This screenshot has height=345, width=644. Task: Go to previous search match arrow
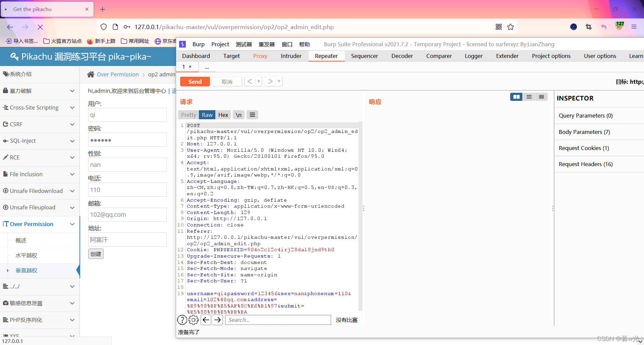206,320
